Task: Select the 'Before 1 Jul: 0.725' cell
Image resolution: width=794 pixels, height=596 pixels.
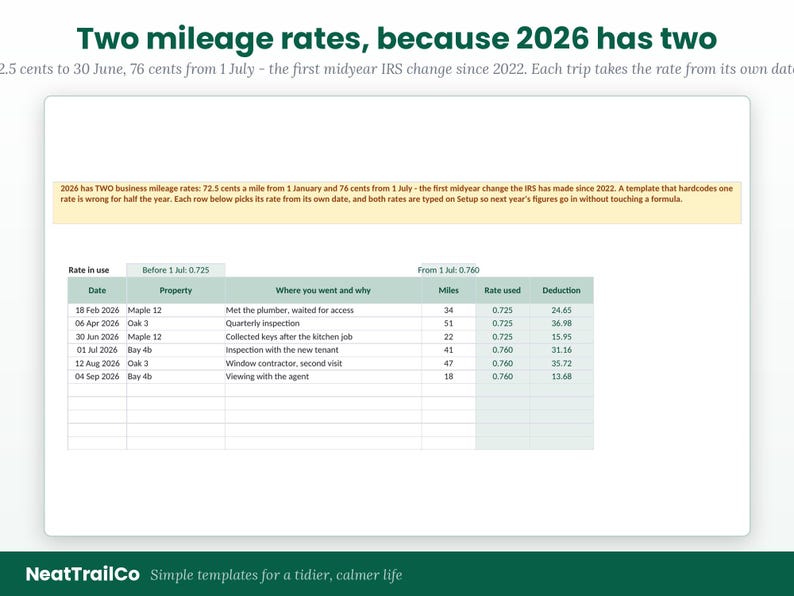Action: click(x=176, y=270)
